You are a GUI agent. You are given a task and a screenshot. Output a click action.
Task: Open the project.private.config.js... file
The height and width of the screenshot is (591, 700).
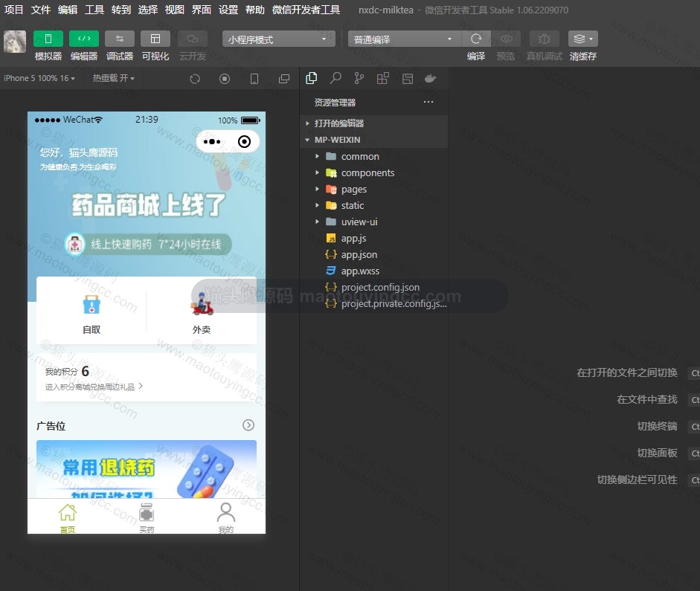374,303
